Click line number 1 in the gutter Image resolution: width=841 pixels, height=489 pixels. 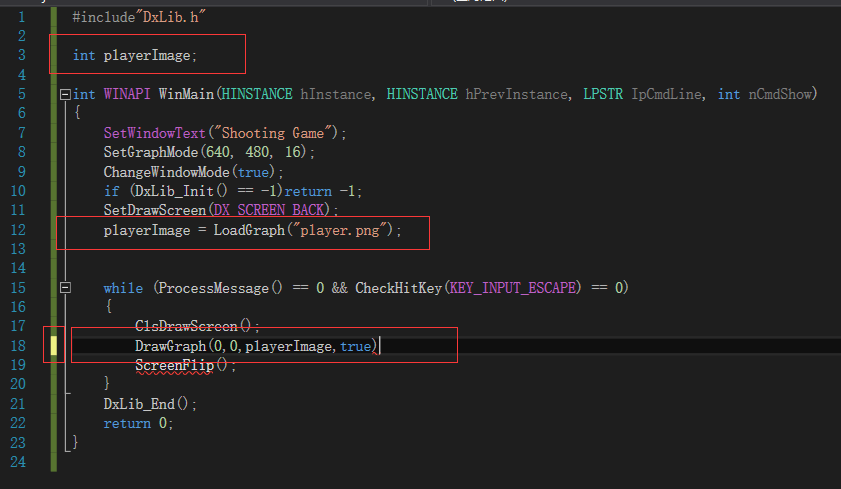click(22, 17)
